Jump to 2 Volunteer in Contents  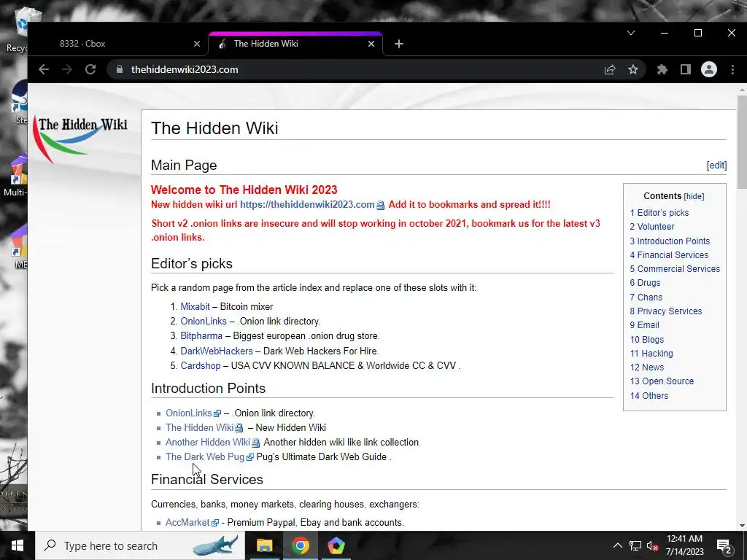652,227
